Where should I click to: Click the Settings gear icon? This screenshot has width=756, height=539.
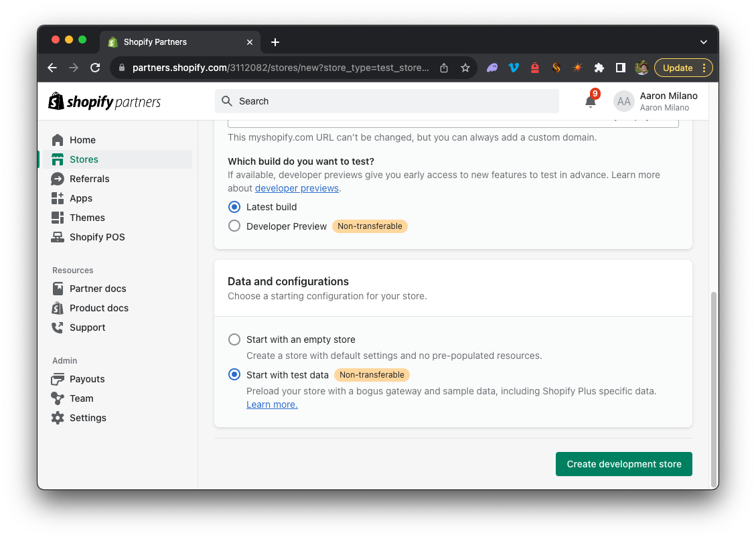click(x=58, y=418)
